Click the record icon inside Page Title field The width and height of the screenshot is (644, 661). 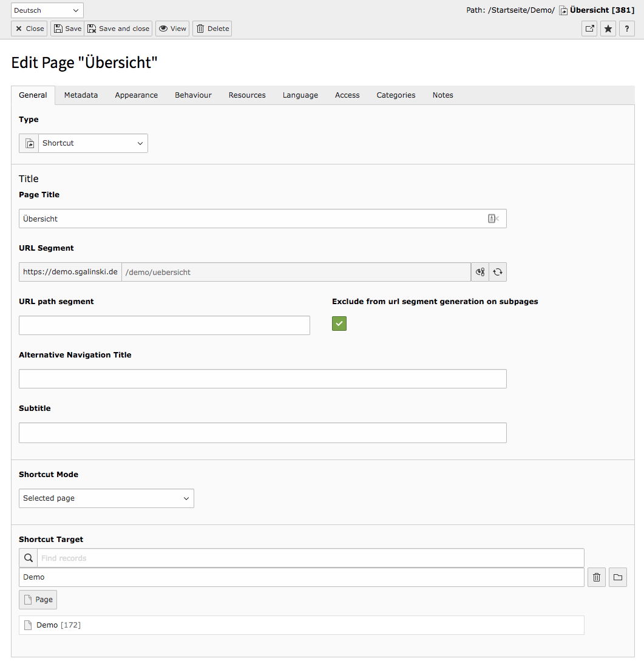[493, 219]
